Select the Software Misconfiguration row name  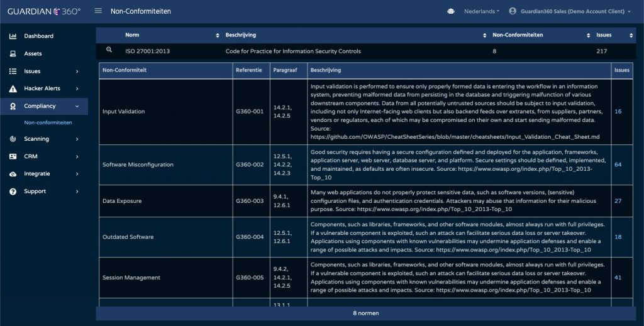point(138,165)
